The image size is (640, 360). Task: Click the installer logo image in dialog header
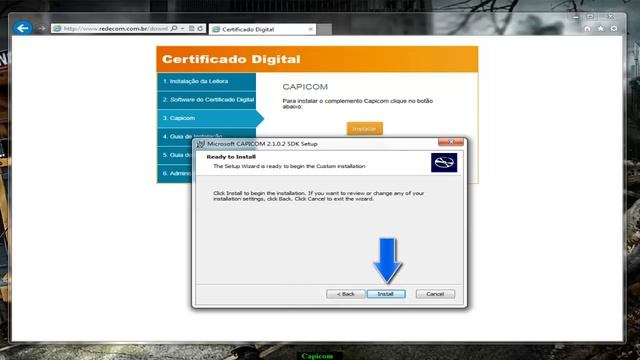tap(444, 163)
